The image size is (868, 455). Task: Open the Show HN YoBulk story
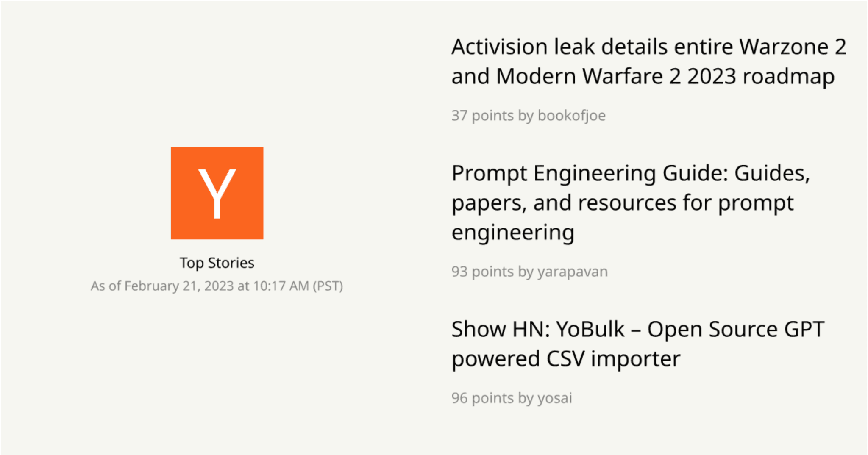(x=638, y=329)
